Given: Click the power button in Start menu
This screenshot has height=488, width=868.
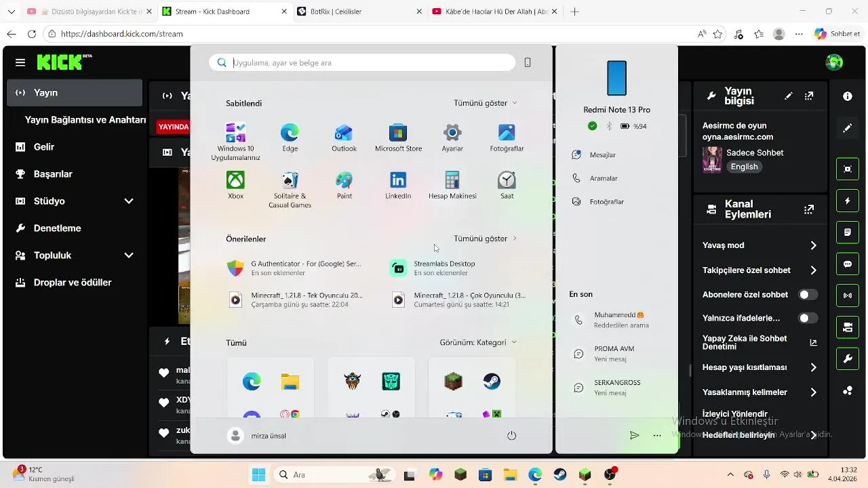Looking at the screenshot, I should click(x=512, y=436).
